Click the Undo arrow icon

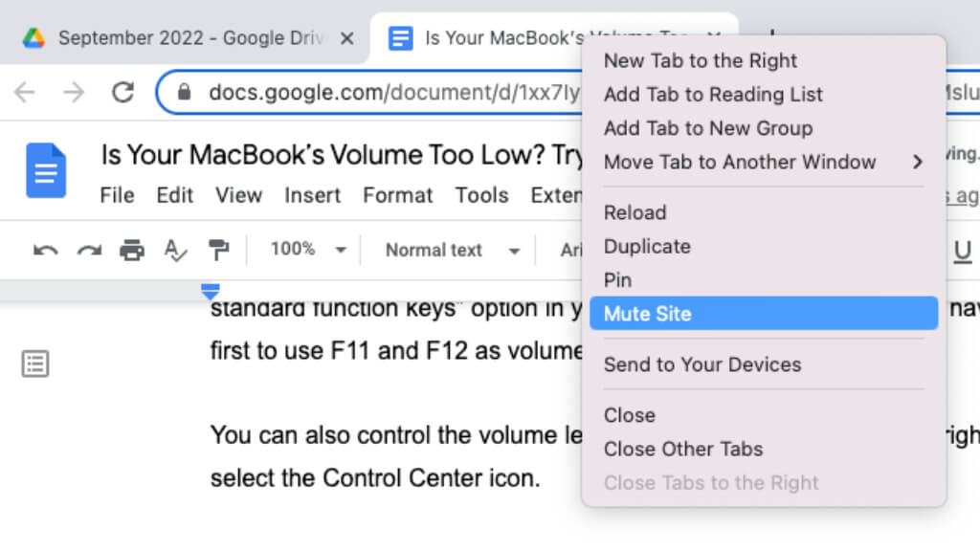pyautogui.click(x=46, y=251)
